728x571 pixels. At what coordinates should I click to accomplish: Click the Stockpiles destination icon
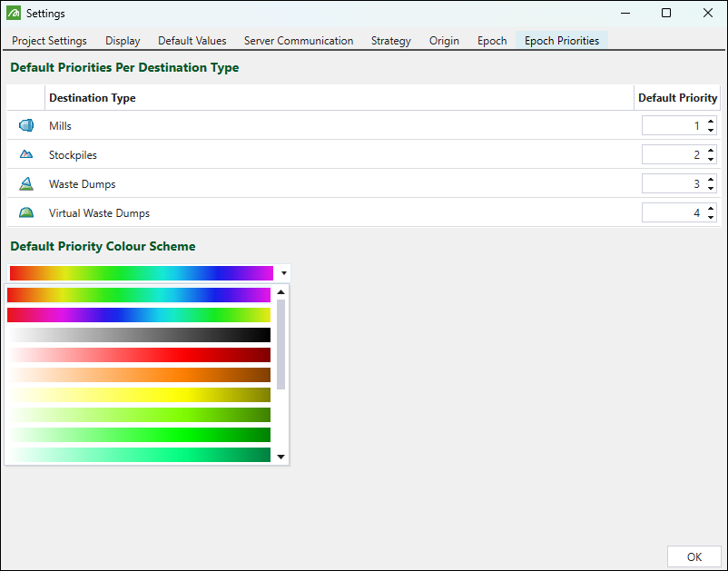26,154
